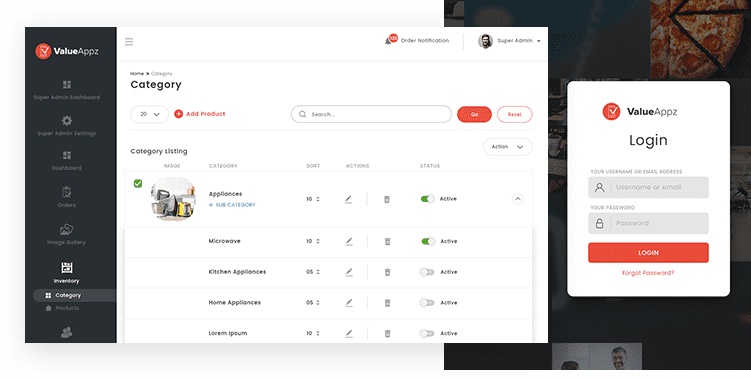Go to Home breadcrumb link
This screenshot has width=751, height=379.
[137, 74]
